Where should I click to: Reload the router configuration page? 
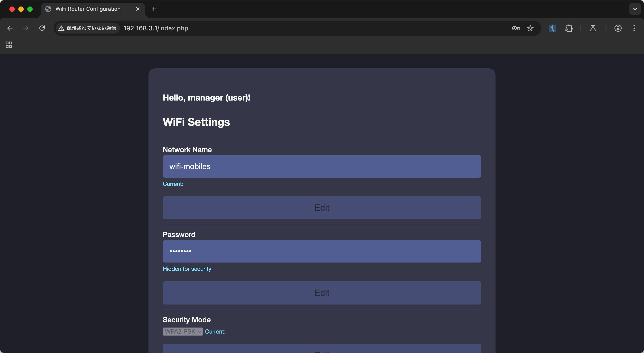(42, 28)
